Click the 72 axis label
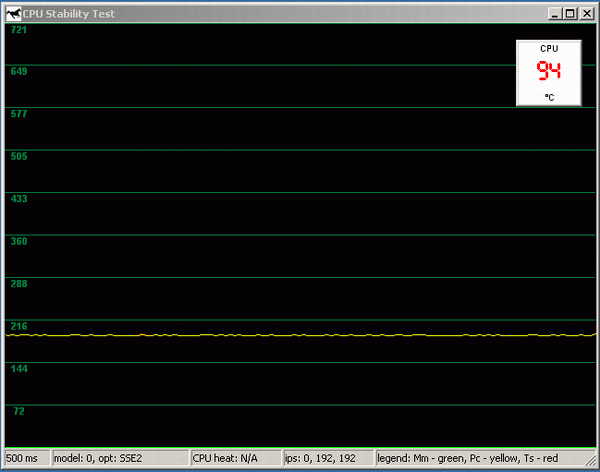This screenshot has width=600, height=472. click(18, 411)
